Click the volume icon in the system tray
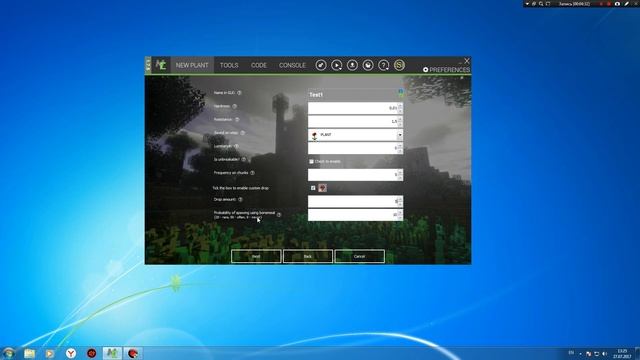640x360 pixels. pos(604,353)
